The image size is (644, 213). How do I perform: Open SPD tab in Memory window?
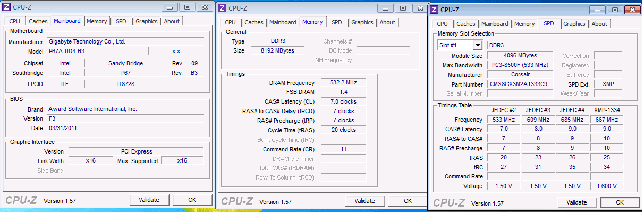click(x=337, y=22)
